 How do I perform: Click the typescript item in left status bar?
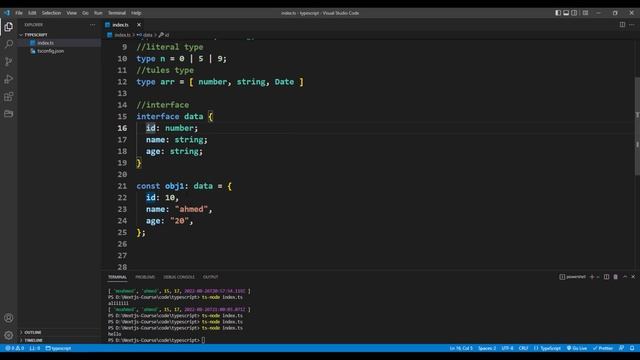(x=58, y=348)
